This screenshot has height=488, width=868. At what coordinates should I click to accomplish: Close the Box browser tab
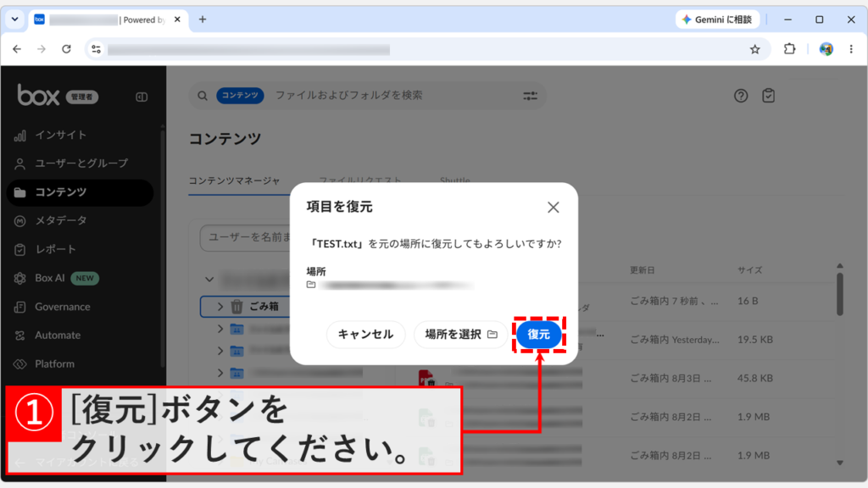177,19
